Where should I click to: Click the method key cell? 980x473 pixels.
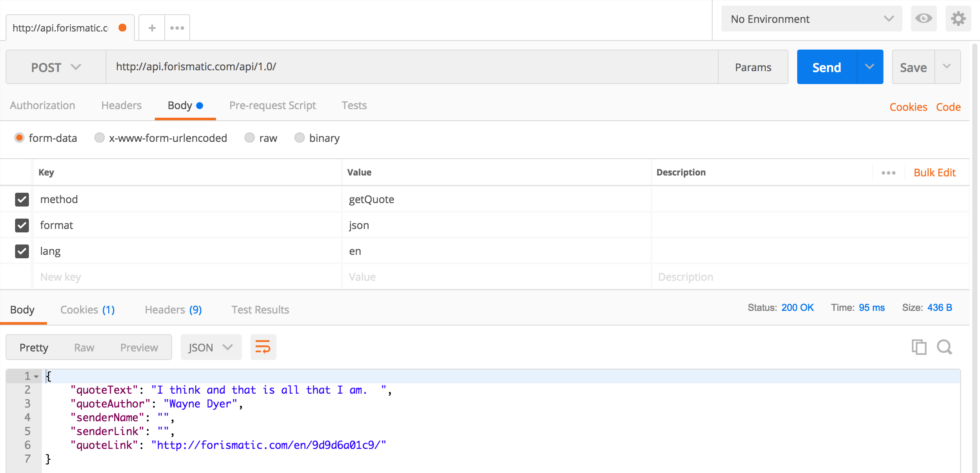point(188,200)
